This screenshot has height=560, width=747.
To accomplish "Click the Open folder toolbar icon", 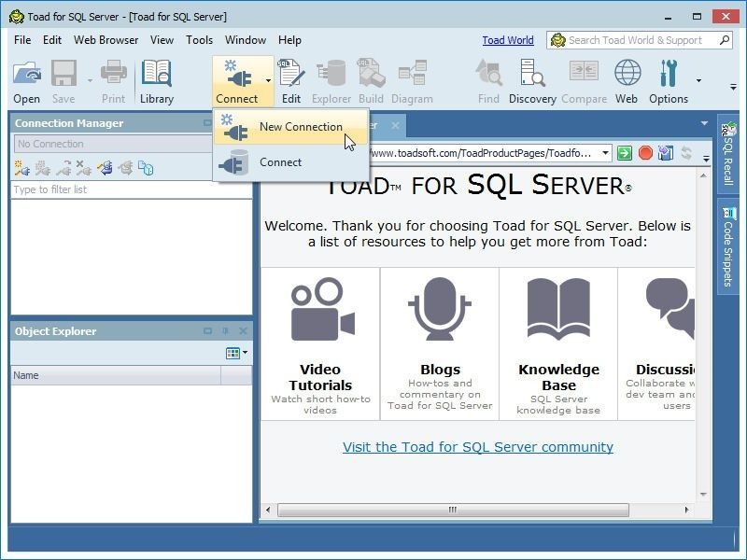I will (x=27, y=74).
